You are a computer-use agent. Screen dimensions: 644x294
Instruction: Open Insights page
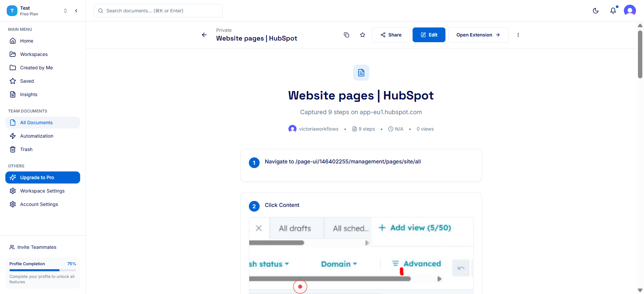click(x=43, y=94)
